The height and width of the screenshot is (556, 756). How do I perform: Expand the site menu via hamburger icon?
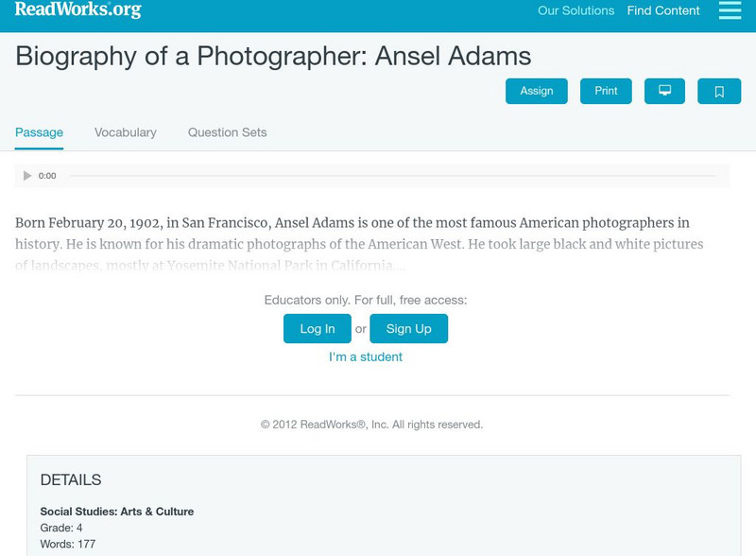pos(728,11)
